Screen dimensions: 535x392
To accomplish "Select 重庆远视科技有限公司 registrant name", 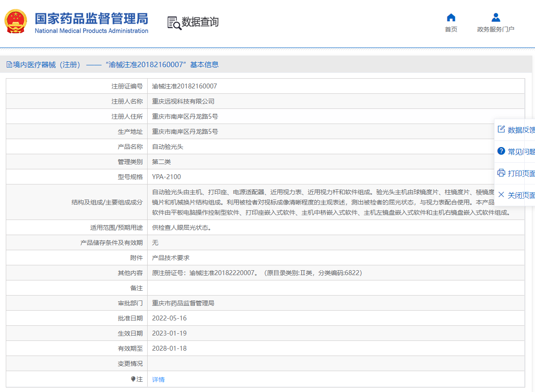I will [x=183, y=101].
